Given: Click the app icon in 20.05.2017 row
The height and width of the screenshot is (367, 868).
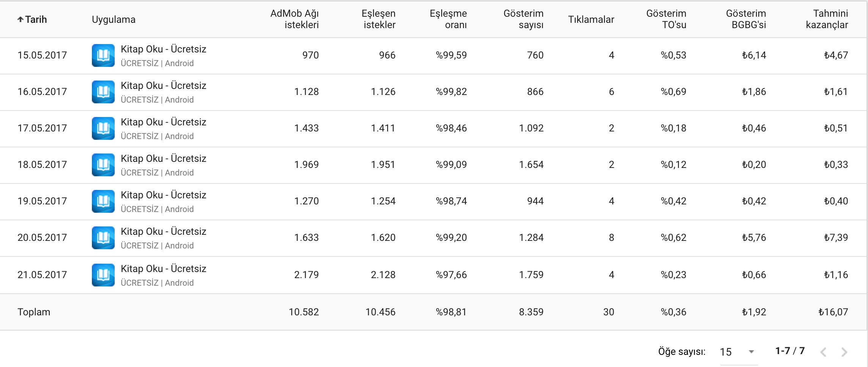Looking at the screenshot, I should point(103,238).
